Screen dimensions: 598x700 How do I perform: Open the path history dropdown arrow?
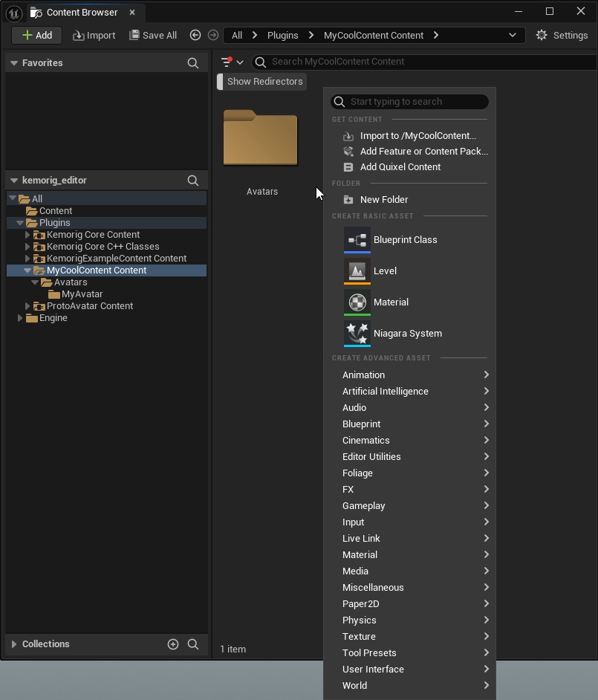pyautogui.click(x=513, y=35)
